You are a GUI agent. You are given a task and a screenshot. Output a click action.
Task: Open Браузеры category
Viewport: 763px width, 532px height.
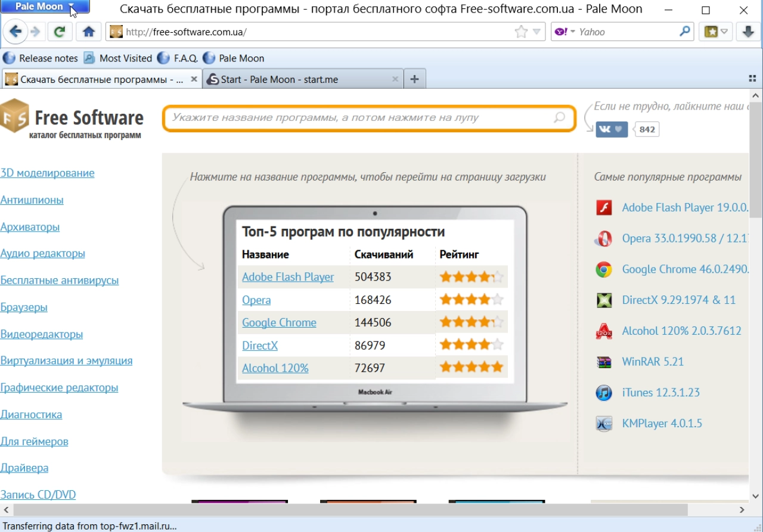point(24,307)
